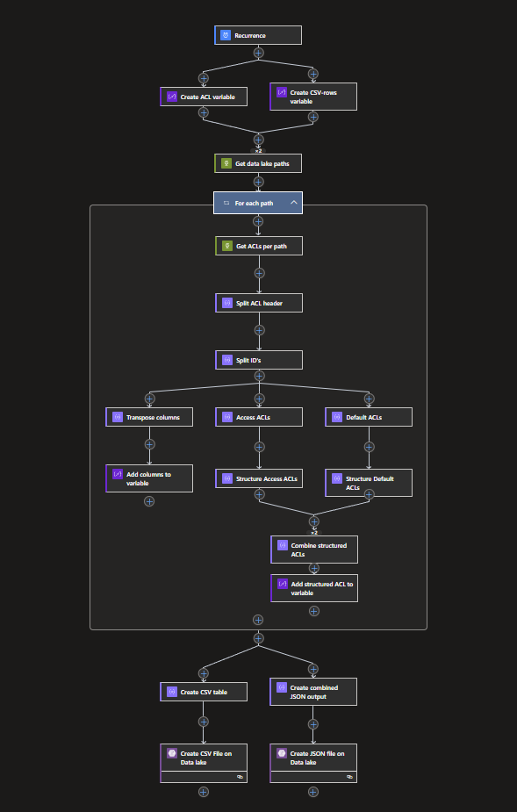
Task: Add an action at end of For each loop
Action: click(x=258, y=620)
